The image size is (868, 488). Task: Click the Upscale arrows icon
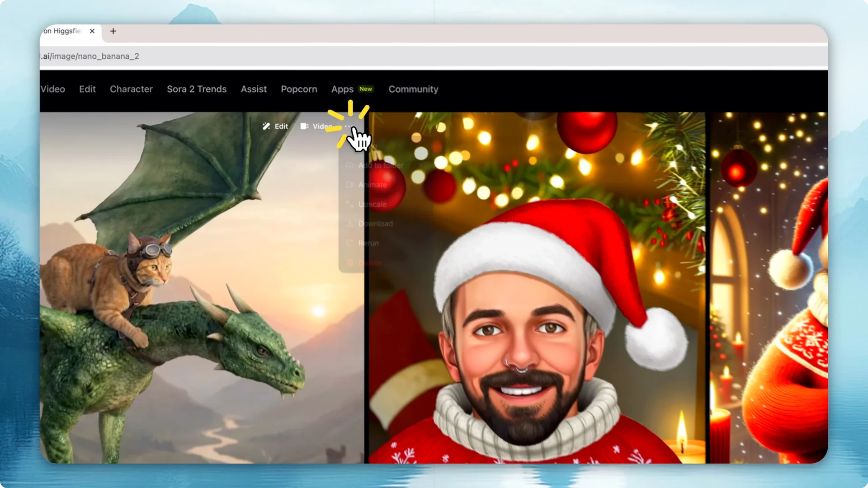point(349,204)
